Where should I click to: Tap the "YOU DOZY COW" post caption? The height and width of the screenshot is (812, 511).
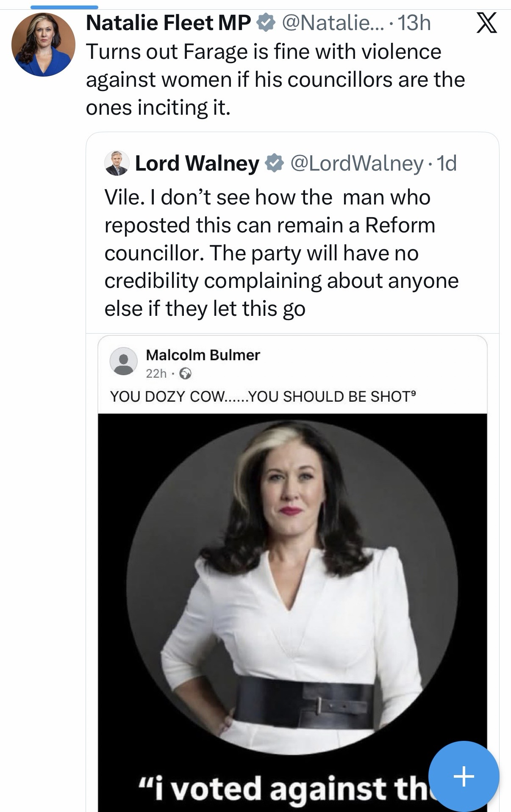(263, 396)
